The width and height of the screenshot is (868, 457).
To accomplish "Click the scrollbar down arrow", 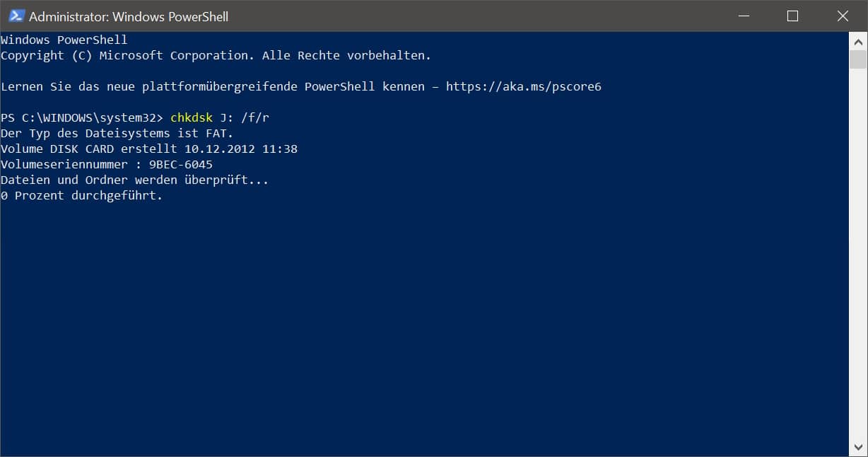I will (858, 447).
